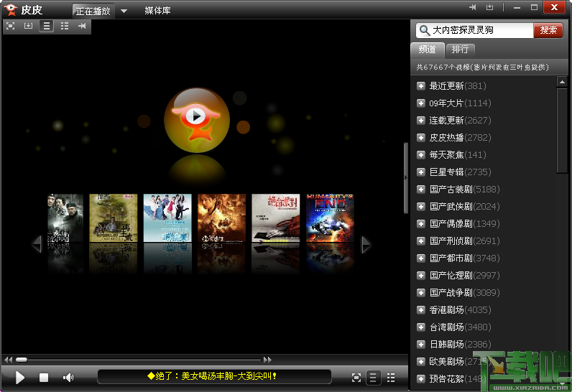Click the 国产伦理剧 label
572x392 pixels.
point(451,276)
